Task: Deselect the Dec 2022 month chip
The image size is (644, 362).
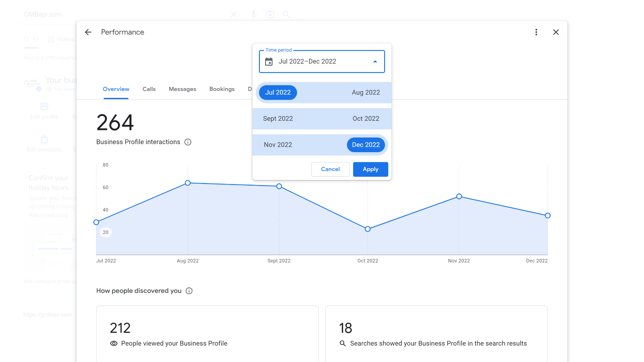Action: pyautogui.click(x=366, y=145)
